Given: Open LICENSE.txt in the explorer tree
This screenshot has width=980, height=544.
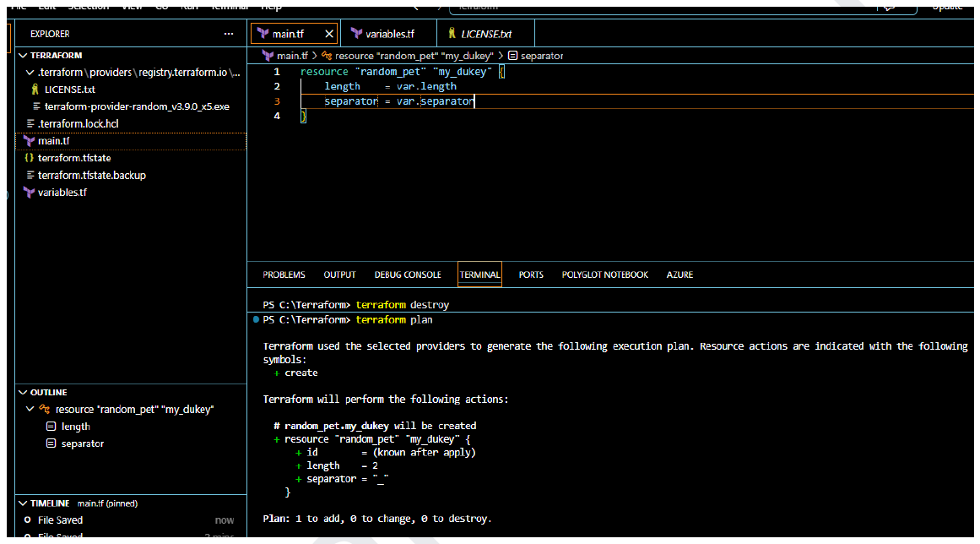Looking at the screenshot, I should click(x=69, y=90).
